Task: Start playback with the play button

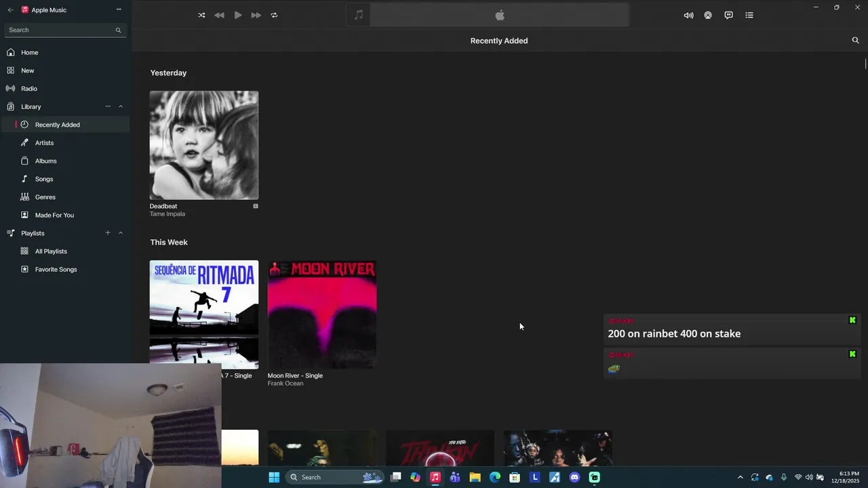Action: click(238, 15)
